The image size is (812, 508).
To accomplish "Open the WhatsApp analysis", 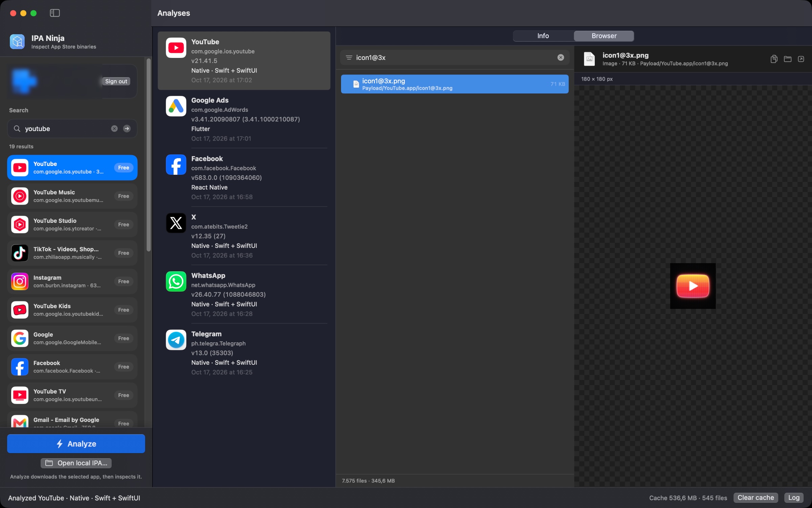I will (x=244, y=294).
